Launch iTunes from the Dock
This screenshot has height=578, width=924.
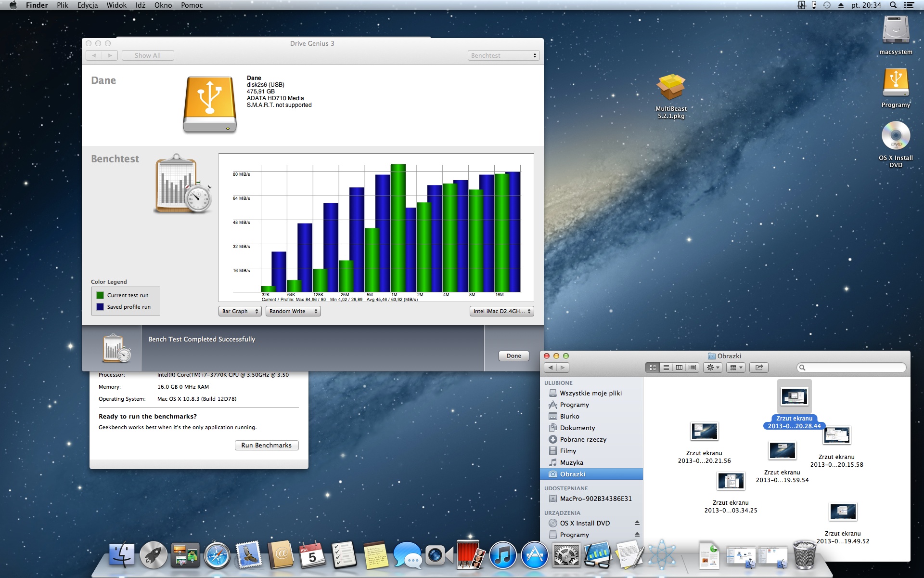pos(502,555)
